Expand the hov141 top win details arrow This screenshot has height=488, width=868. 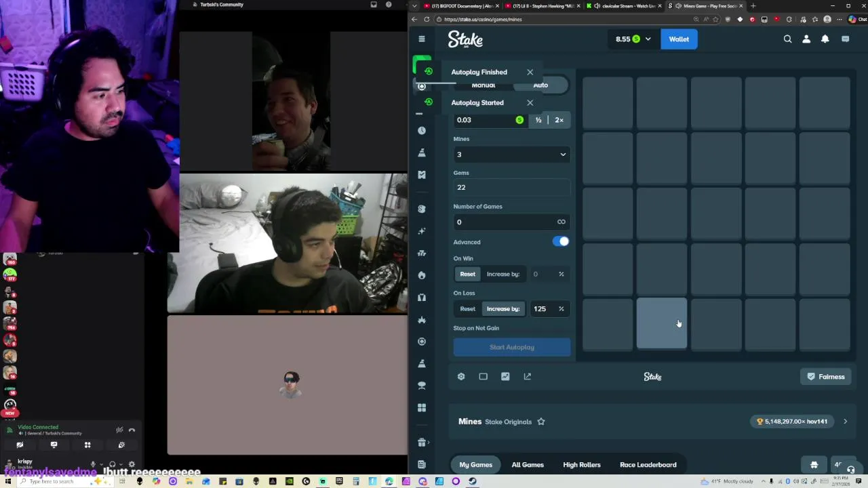(x=845, y=422)
